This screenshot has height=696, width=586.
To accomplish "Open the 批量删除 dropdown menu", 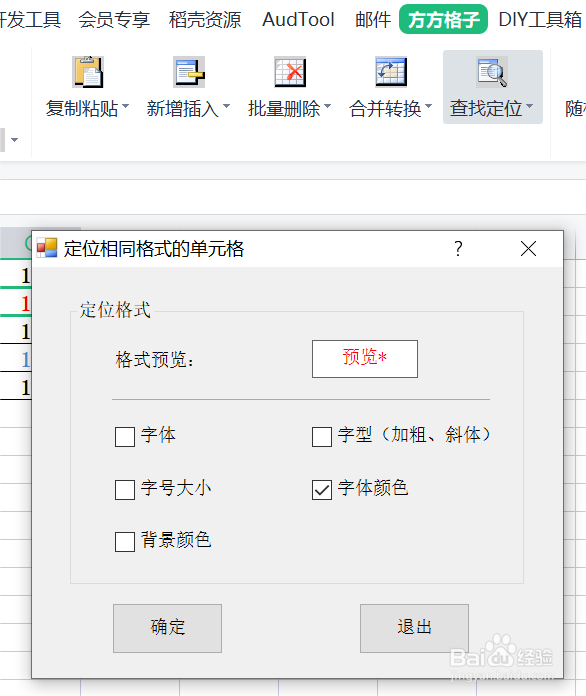I will click(328, 106).
